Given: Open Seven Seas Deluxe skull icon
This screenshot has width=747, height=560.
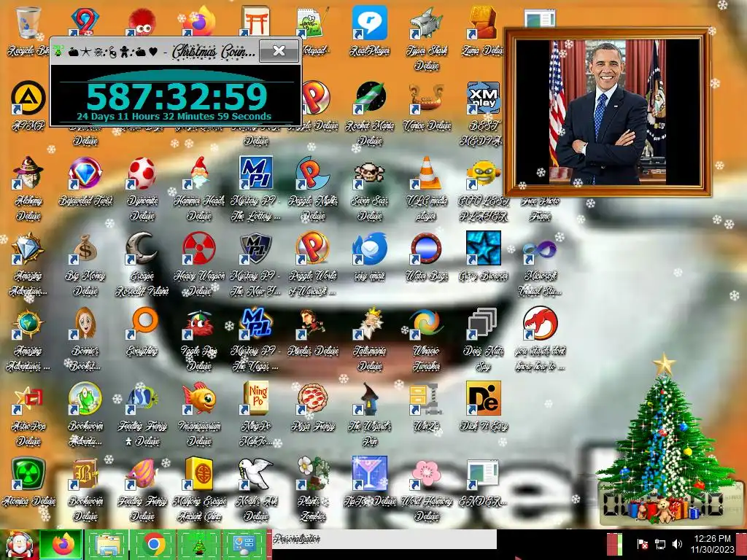Looking at the screenshot, I should [x=370, y=173].
